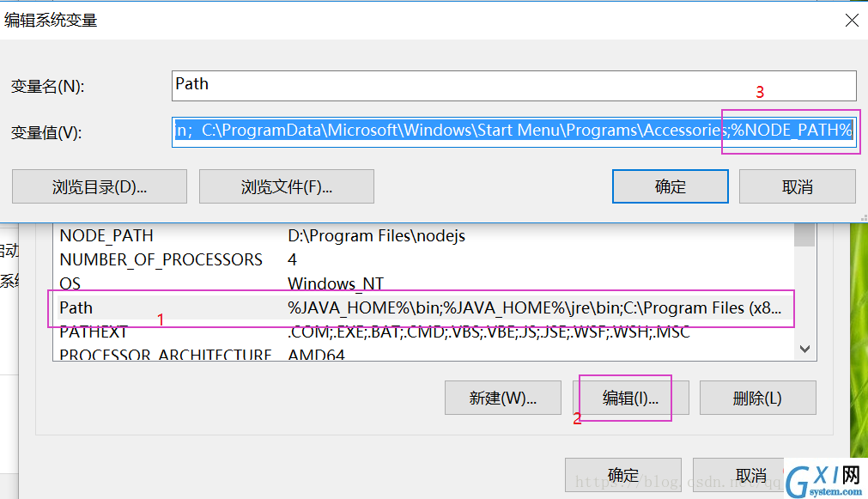Click 新建(W)... to create a system variable
Viewport: 868px width, 499px height.
502,398
